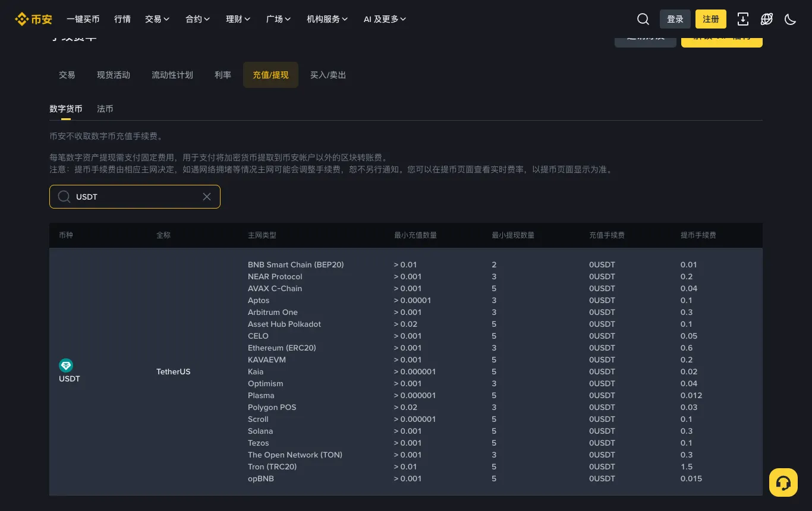Screen dimensions: 812x511
Task: Click the 最小提现数量 column header
Action: pyautogui.click(x=513, y=235)
